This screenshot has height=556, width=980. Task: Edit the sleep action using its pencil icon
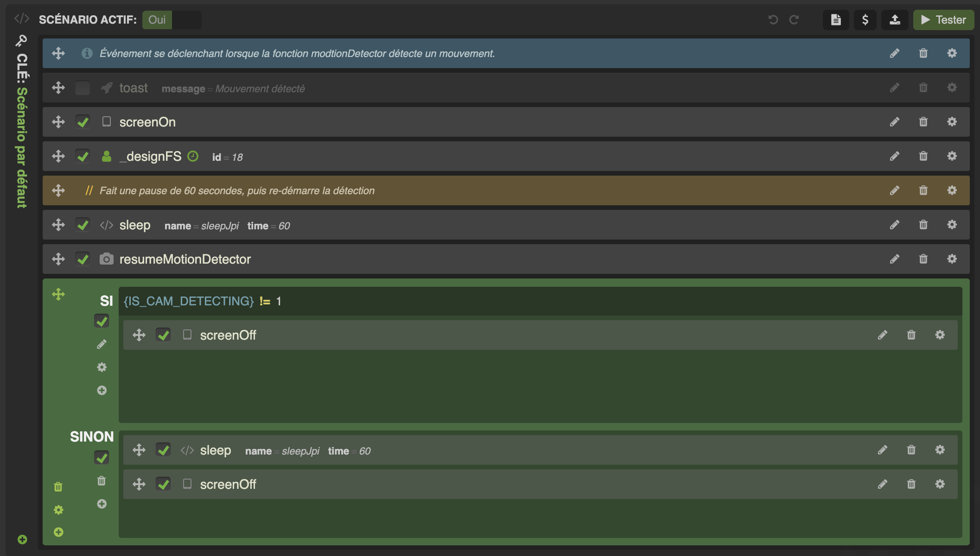click(894, 224)
